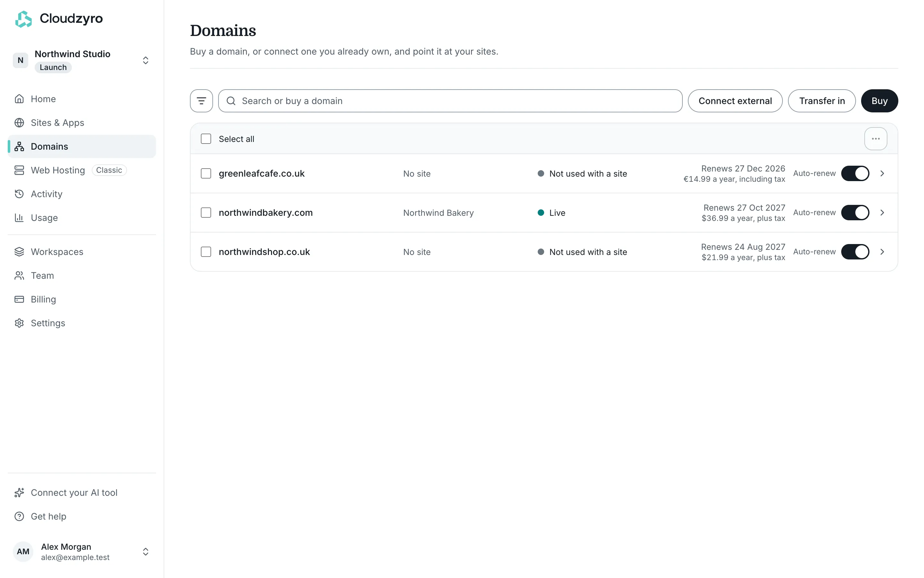This screenshot has height=578, width=924.
Task: Open the three-dots bulk actions menu
Action: coord(876,139)
